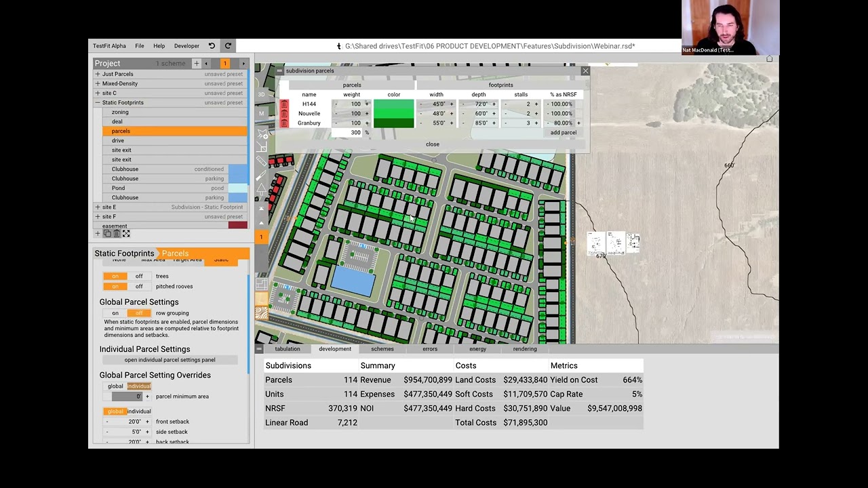Open the Developer menu
Screen dimensions: 868x488
tap(186, 45)
